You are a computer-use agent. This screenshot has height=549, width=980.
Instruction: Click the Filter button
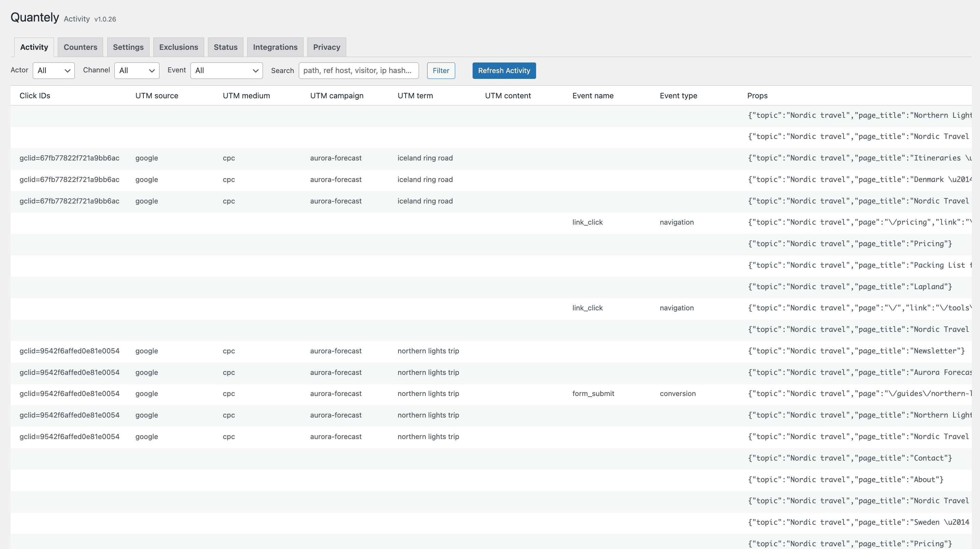point(440,70)
